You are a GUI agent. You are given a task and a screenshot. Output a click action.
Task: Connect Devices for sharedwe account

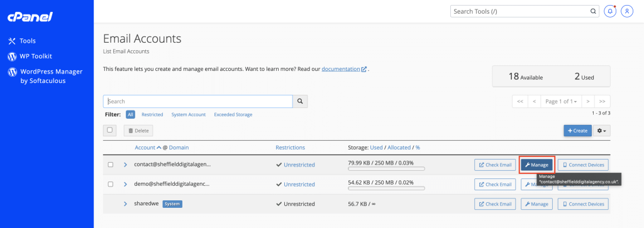click(583, 204)
